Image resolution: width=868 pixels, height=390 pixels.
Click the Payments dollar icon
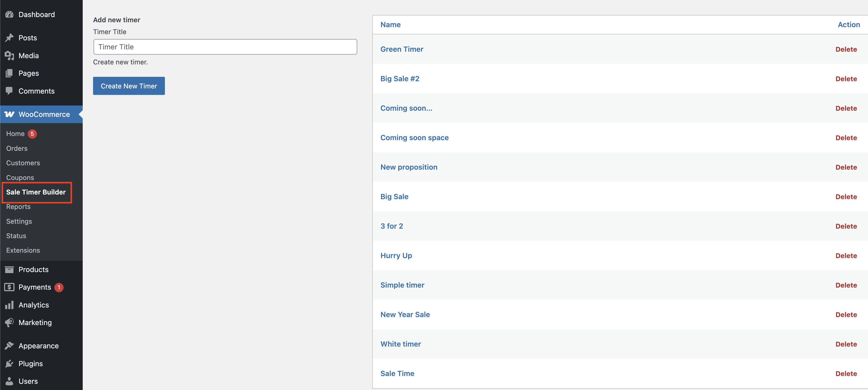click(9, 287)
